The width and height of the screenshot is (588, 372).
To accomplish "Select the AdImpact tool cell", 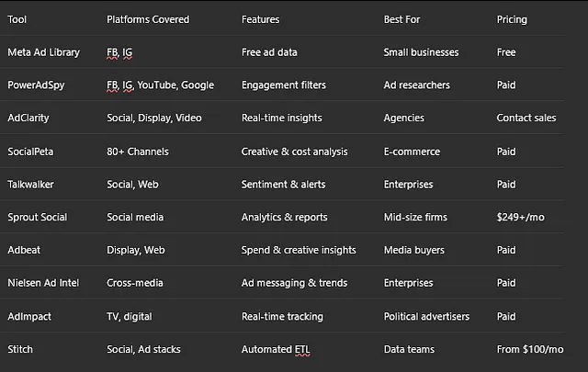I will [29, 317].
